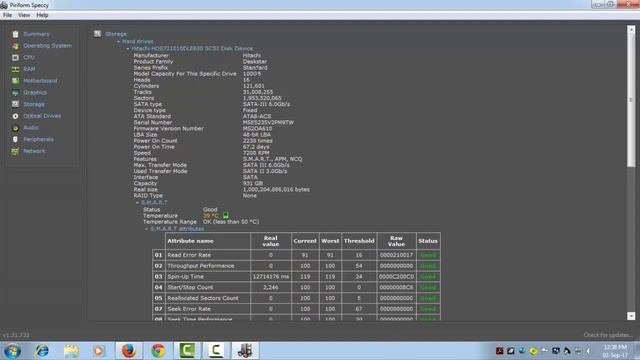
Task: Switch to the Speccy taskbar icon
Action: (x=245, y=351)
